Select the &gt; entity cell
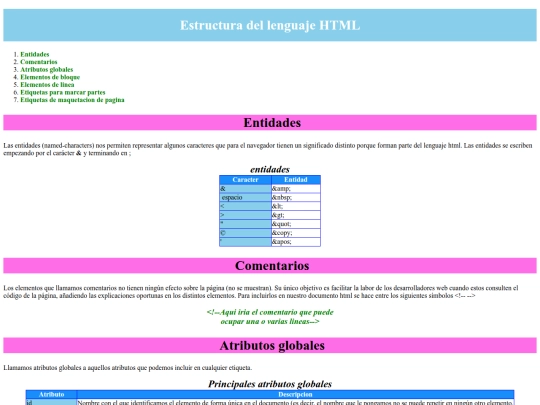This screenshot has height=405, width=540. click(296, 215)
